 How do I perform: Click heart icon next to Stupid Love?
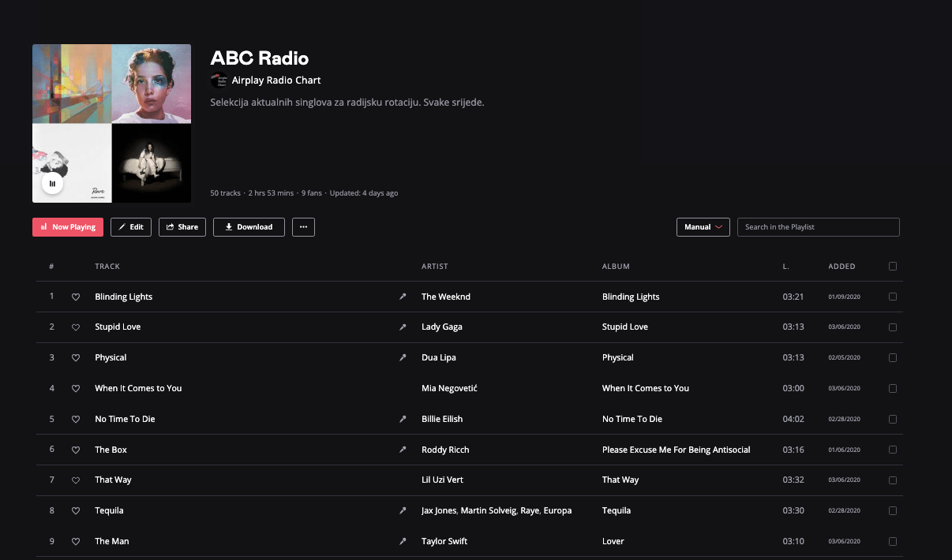76,327
